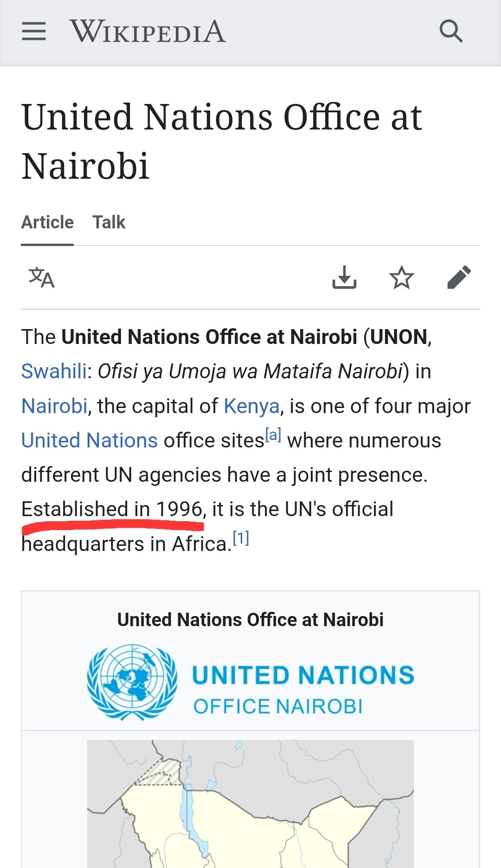Open the hamburger main menu
This screenshot has height=868, width=501.
pos(34,32)
